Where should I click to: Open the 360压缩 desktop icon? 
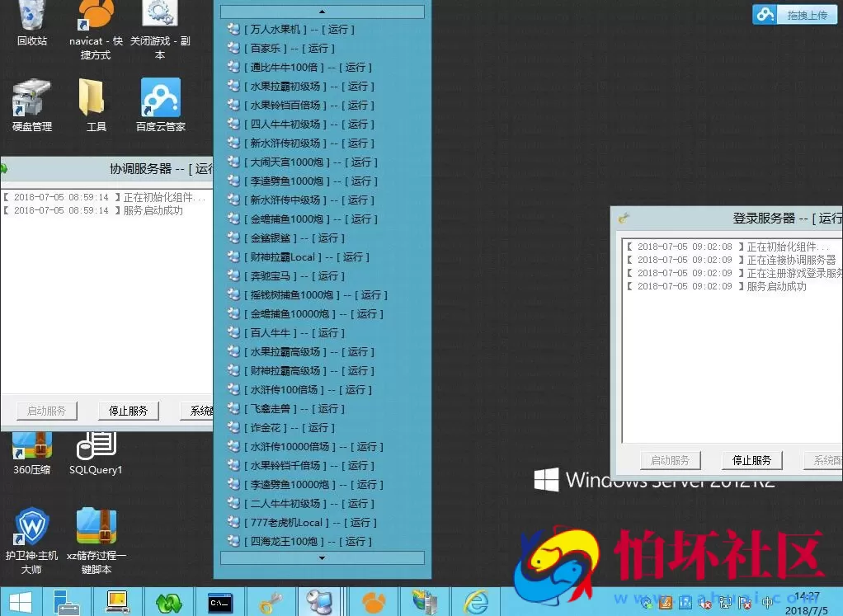[31, 449]
